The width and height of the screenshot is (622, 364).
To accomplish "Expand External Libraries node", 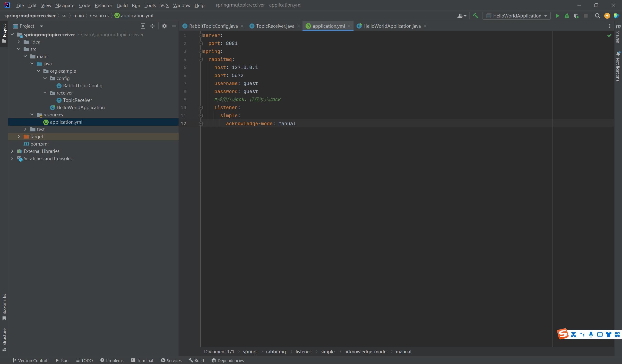I will coord(12,151).
